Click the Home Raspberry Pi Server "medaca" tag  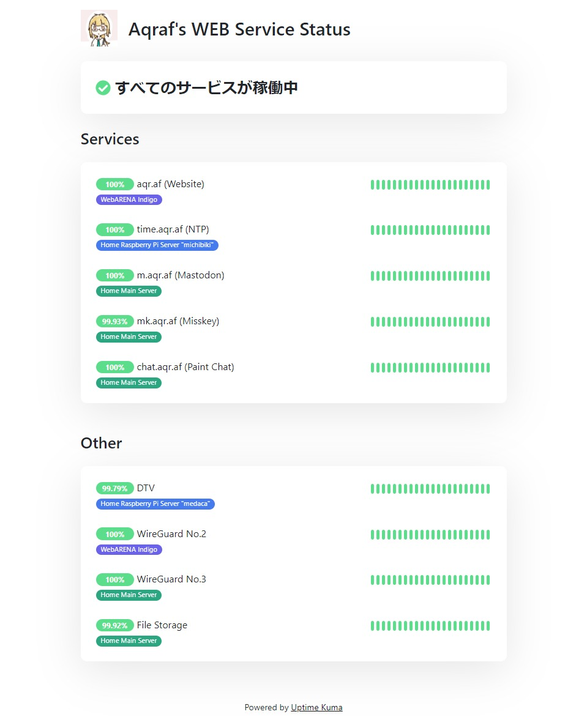[x=155, y=503]
